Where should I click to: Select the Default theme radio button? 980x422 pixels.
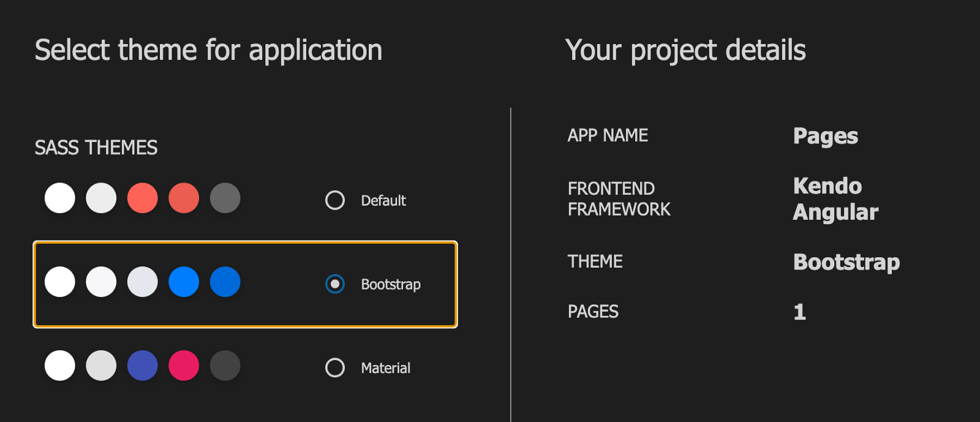click(x=334, y=200)
